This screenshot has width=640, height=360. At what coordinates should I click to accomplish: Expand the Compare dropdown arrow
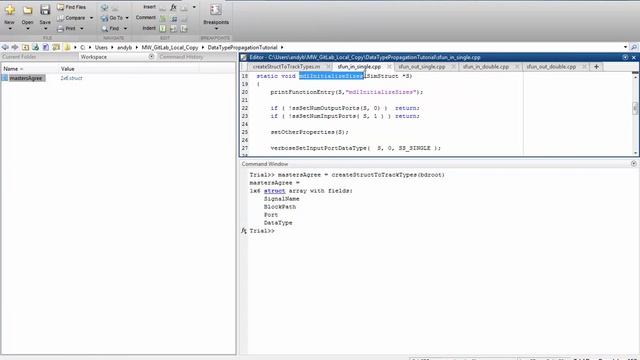[91, 18]
